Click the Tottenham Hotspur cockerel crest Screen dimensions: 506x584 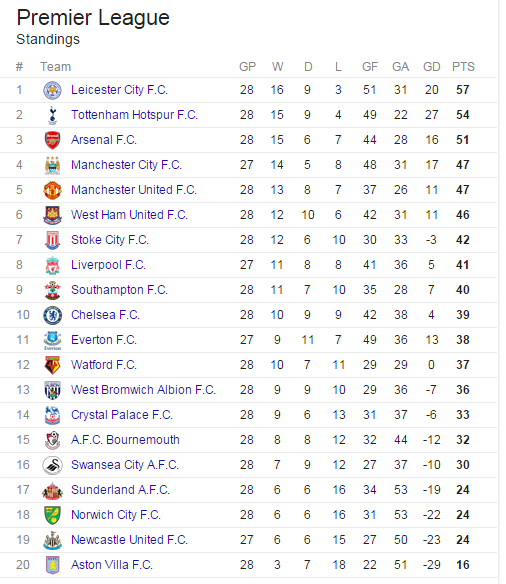coord(52,115)
